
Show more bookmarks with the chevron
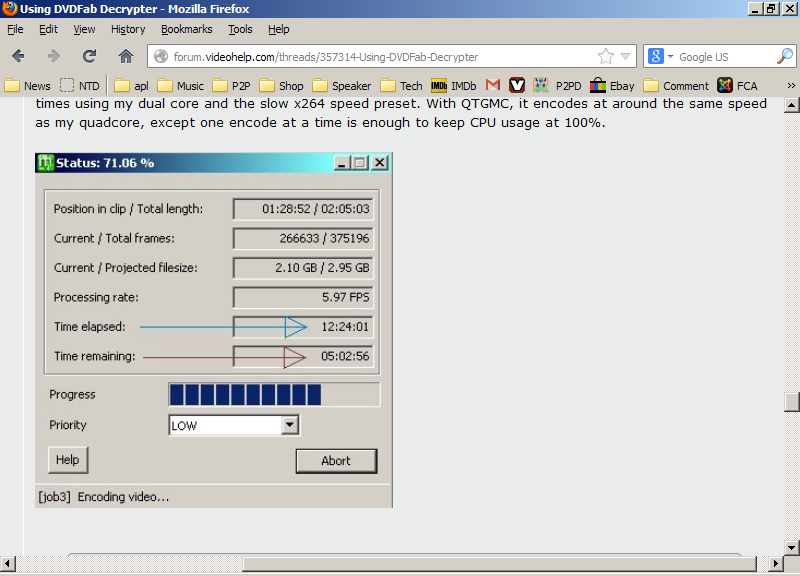click(791, 85)
